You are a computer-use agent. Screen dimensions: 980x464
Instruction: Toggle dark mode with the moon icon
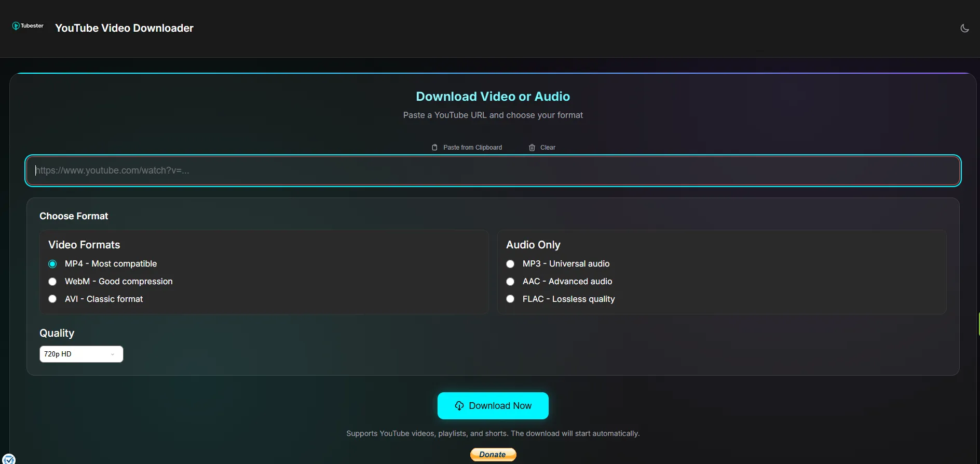[x=964, y=29]
